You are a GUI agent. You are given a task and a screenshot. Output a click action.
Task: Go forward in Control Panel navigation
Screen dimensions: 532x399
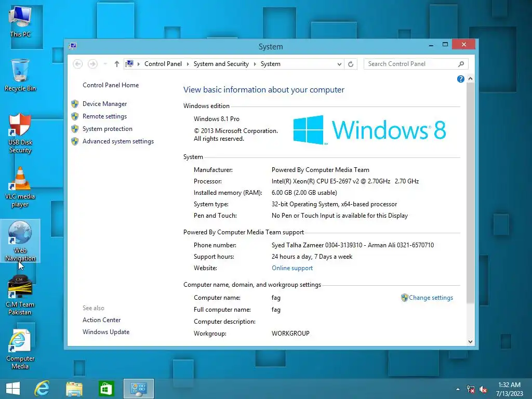point(92,64)
